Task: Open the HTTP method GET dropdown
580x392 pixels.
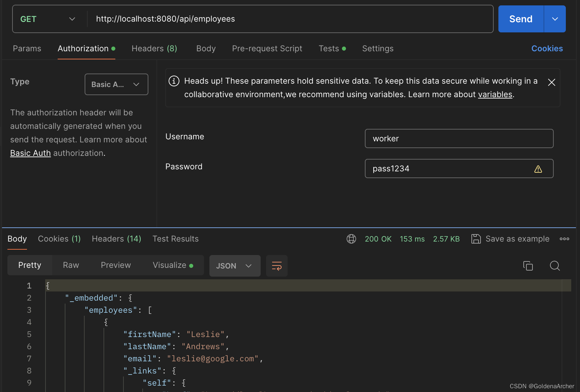Action: pyautogui.click(x=48, y=19)
